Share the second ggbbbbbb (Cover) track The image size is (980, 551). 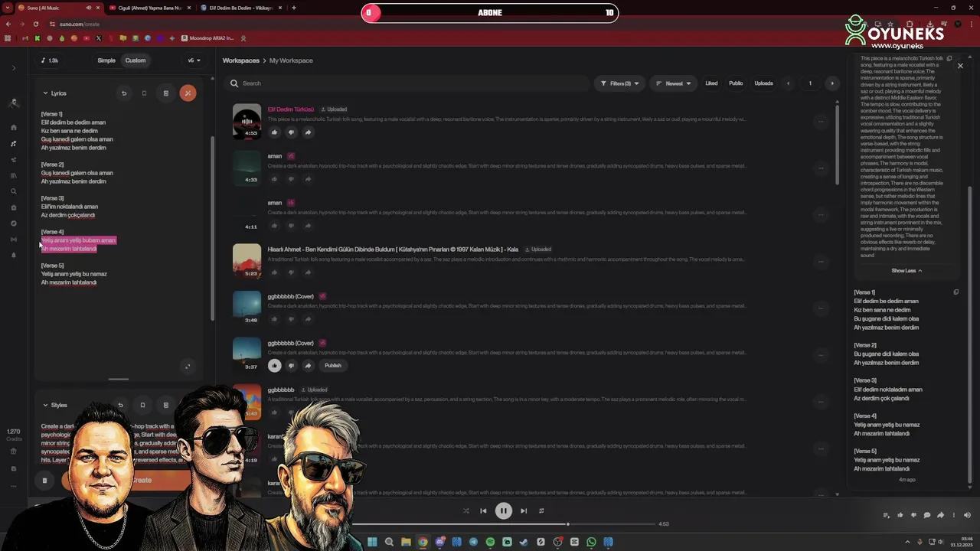click(308, 366)
